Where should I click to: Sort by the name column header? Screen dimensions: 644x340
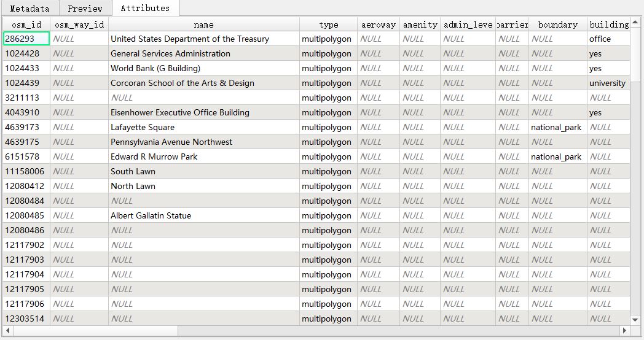click(204, 25)
